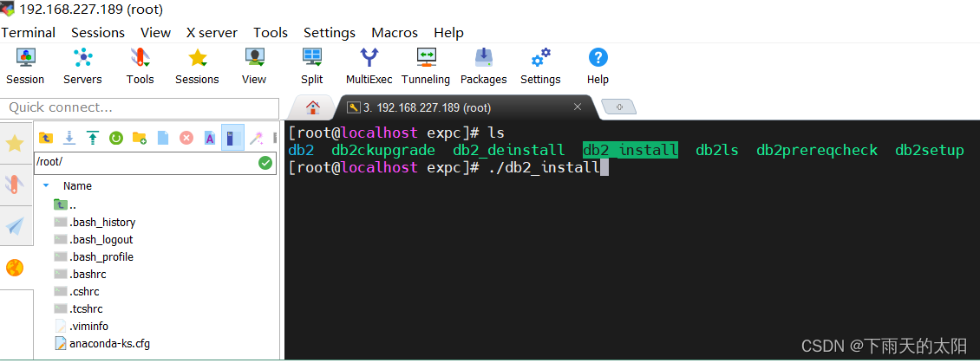The image size is (980, 363).
Task: Click 'db2ckupgrade' in terminal output
Action: coord(383,150)
